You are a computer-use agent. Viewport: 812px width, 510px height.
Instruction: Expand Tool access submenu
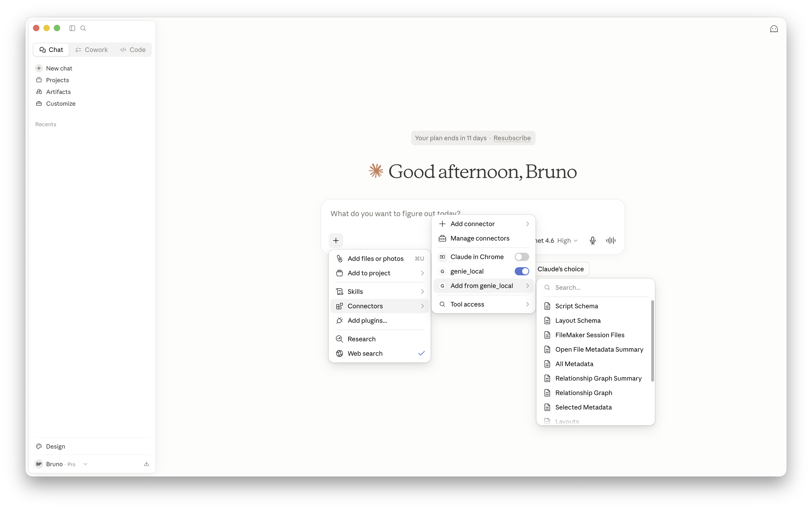click(x=484, y=304)
